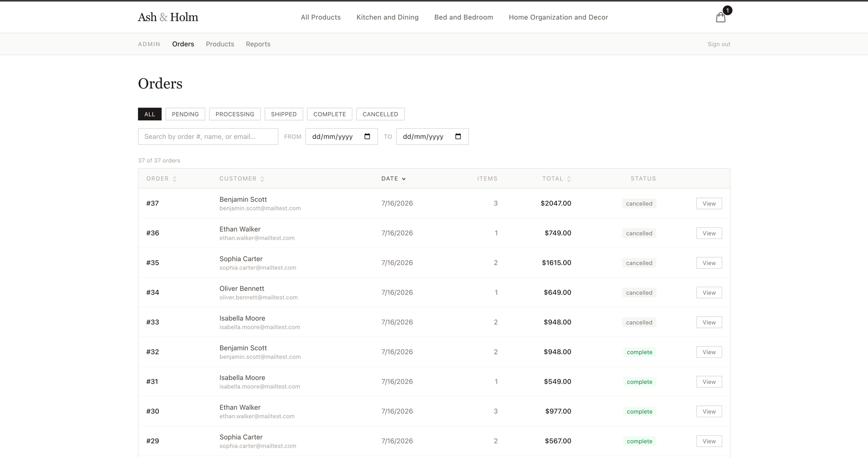Click the $549.00 total

pyautogui.click(x=558, y=381)
